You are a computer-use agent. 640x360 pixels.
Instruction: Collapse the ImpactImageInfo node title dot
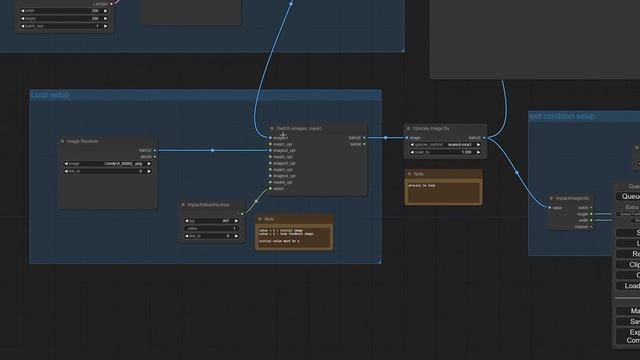tap(551, 198)
